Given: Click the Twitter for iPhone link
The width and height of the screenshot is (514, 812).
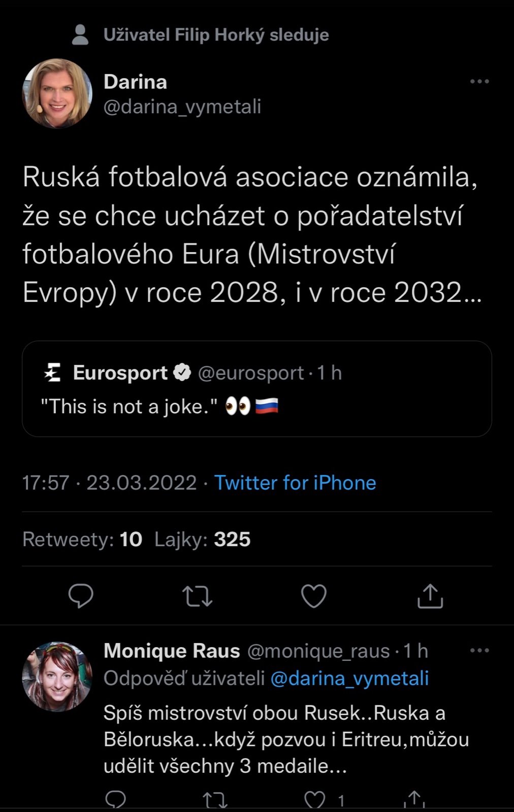Looking at the screenshot, I should pyautogui.click(x=295, y=483).
